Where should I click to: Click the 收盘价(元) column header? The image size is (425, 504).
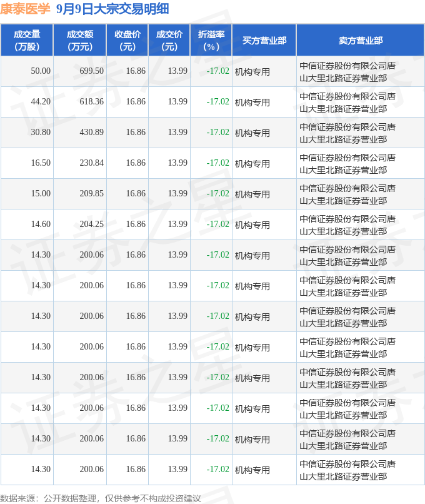click(127, 41)
